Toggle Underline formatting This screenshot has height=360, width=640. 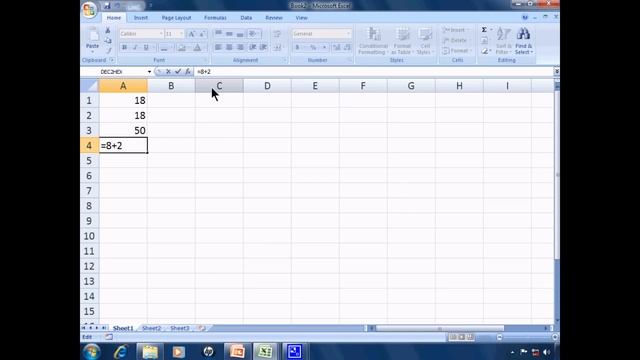tap(146, 47)
